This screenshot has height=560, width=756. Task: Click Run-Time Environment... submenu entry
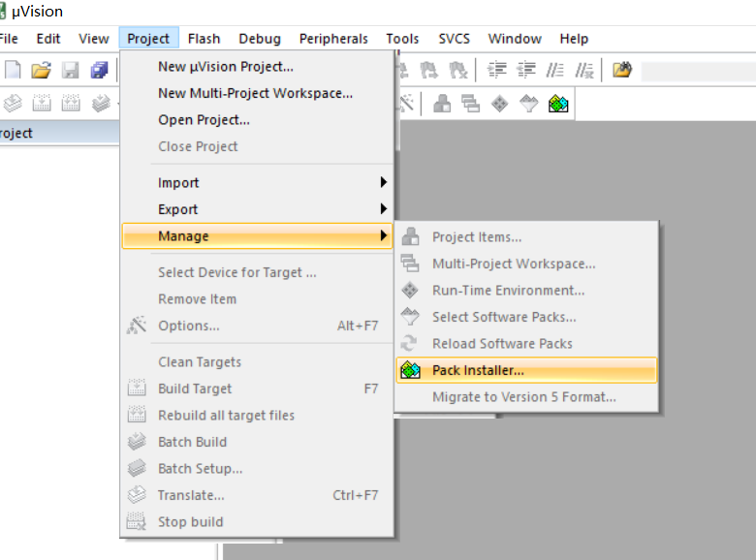tap(526, 290)
